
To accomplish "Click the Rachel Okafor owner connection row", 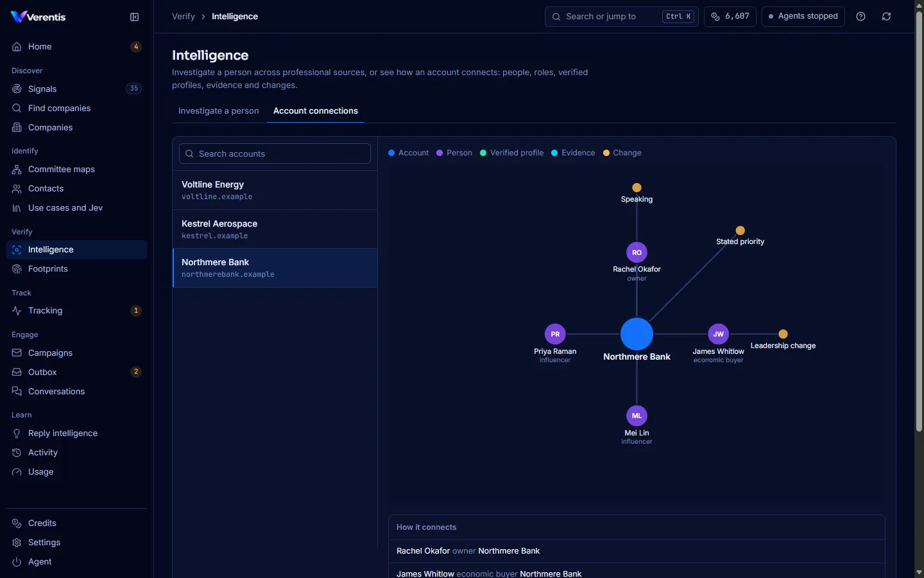I will [637, 551].
